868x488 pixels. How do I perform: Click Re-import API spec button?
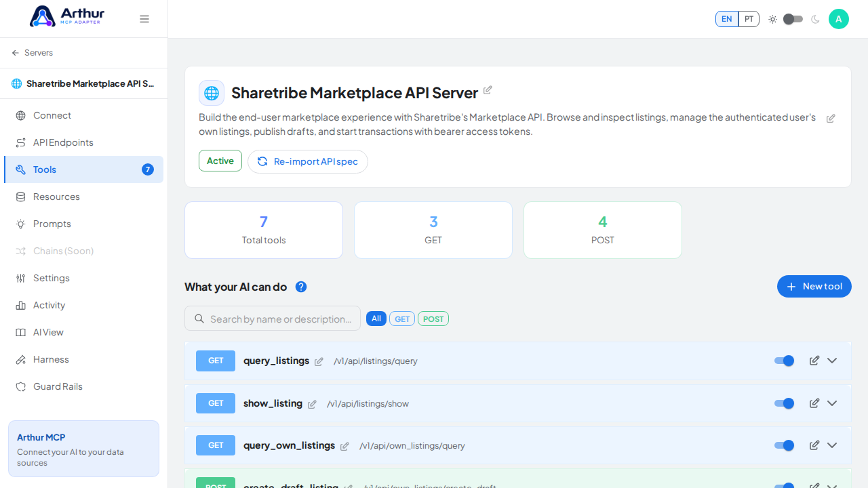[308, 161]
